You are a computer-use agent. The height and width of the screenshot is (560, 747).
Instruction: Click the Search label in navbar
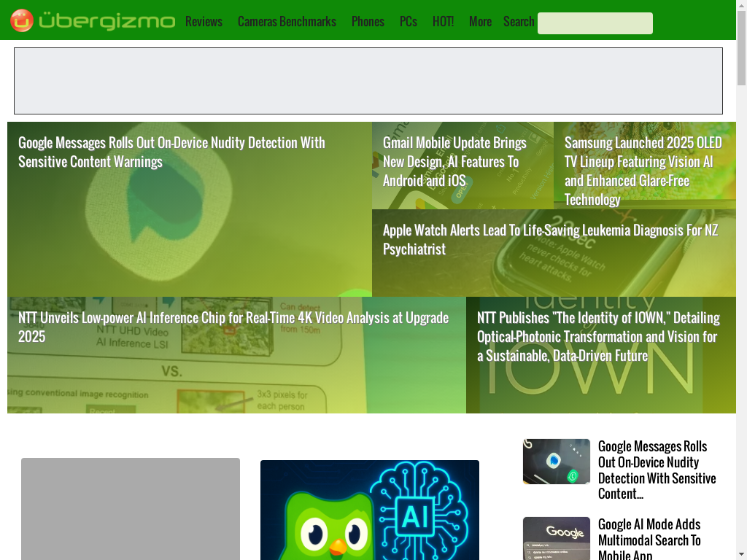pos(519,21)
